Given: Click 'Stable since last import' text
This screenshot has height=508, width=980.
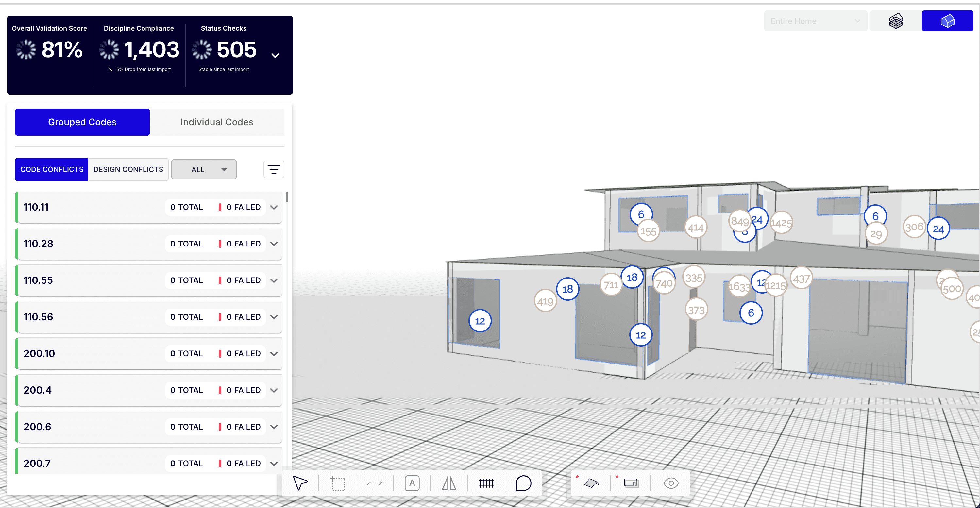Looking at the screenshot, I should click(224, 69).
